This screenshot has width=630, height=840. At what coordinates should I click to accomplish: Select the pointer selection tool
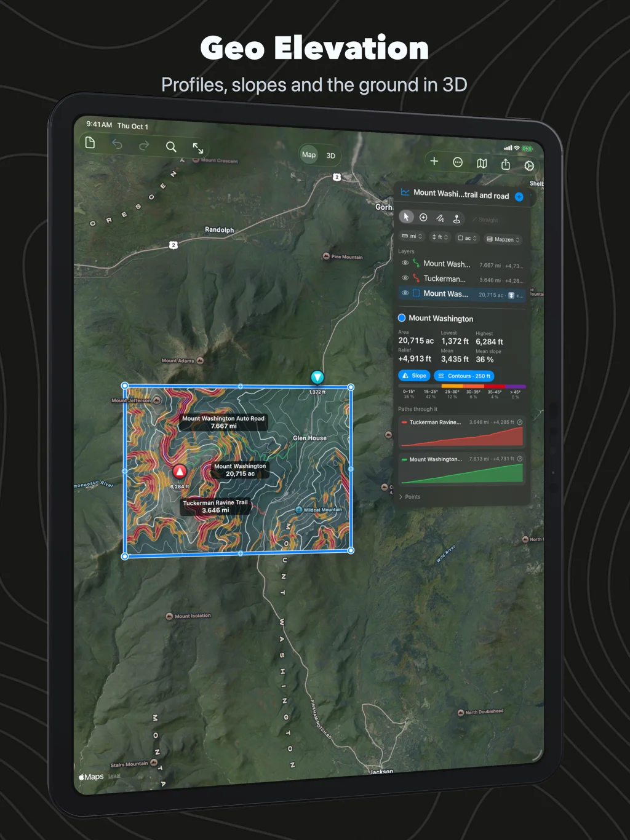pos(406,216)
